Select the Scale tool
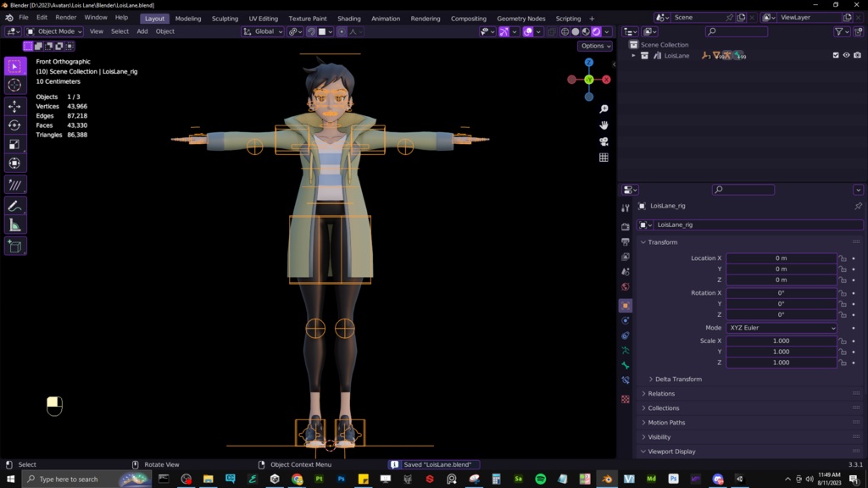This screenshot has width=868, height=488. point(14,144)
